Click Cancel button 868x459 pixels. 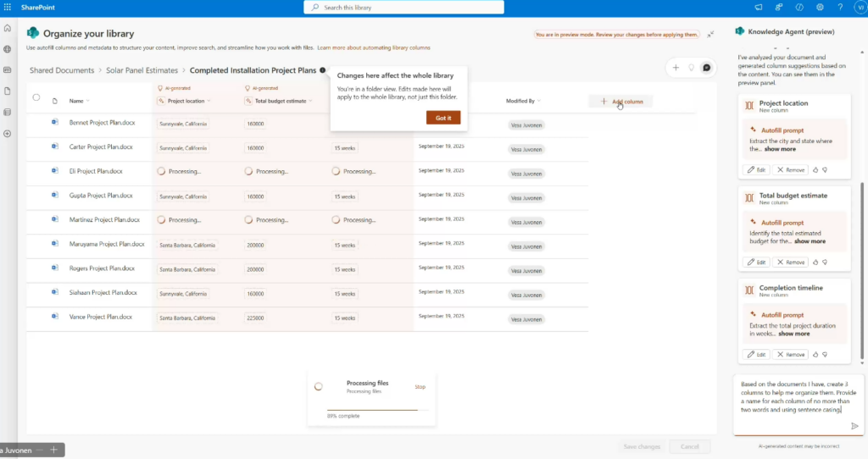690,446
